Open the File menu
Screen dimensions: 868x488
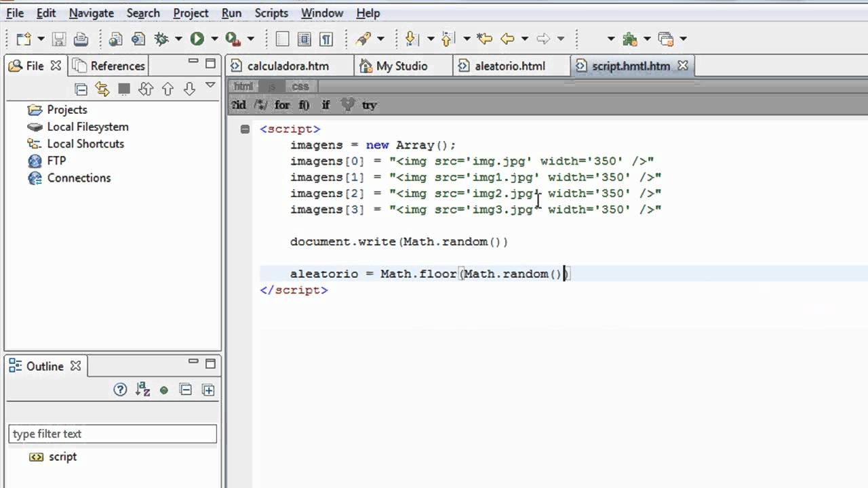(15, 13)
